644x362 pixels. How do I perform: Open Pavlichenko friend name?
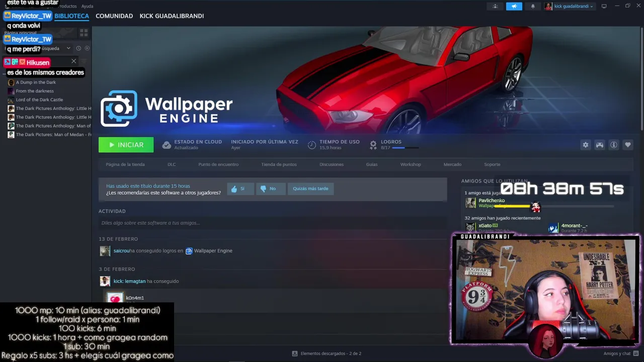tap(492, 201)
